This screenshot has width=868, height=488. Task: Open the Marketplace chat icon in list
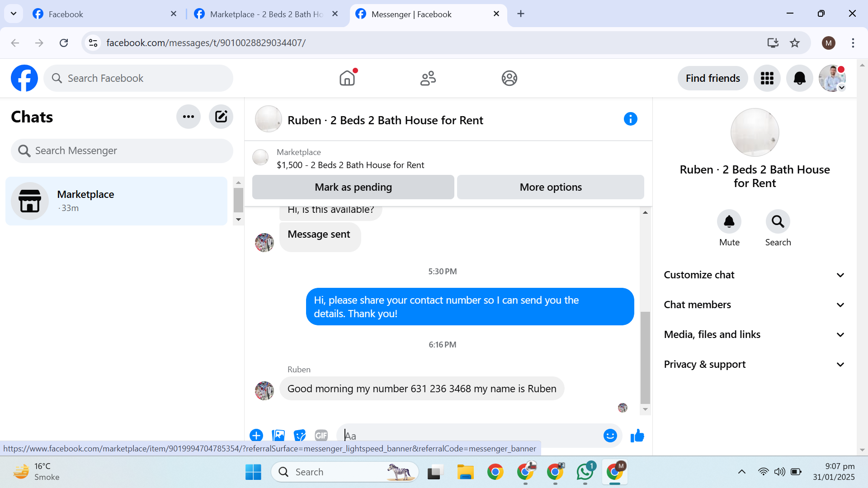click(30, 201)
